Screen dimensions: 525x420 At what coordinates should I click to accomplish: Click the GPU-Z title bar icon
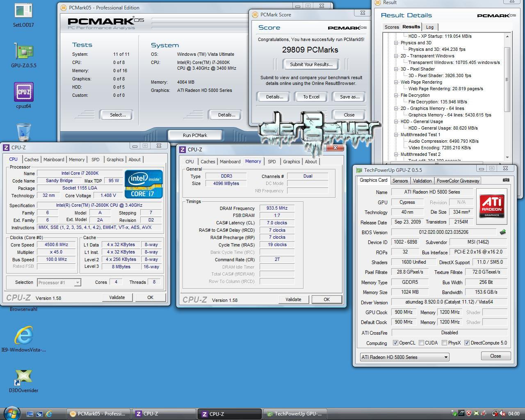(x=359, y=170)
